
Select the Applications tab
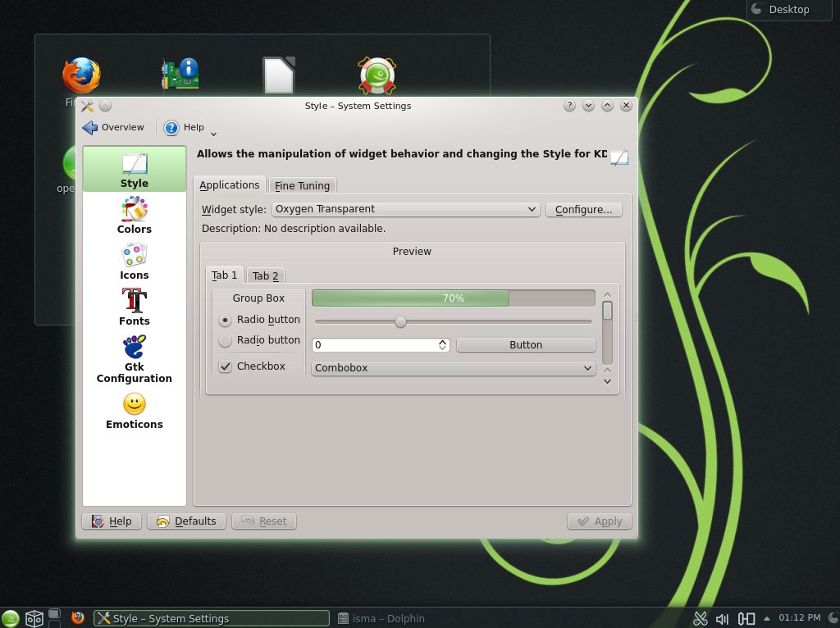point(230,184)
